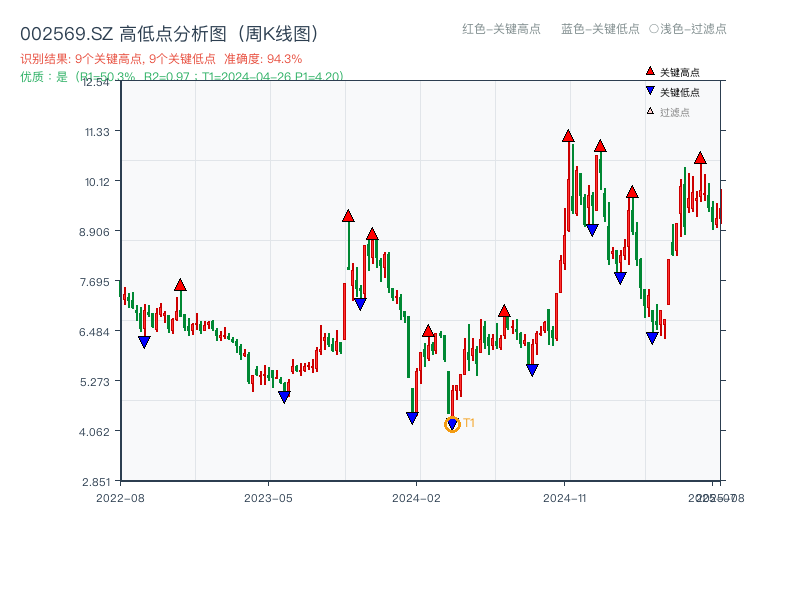Click the orange T1 label
The height and width of the screenshot is (600, 800).
pyautogui.click(x=469, y=423)
